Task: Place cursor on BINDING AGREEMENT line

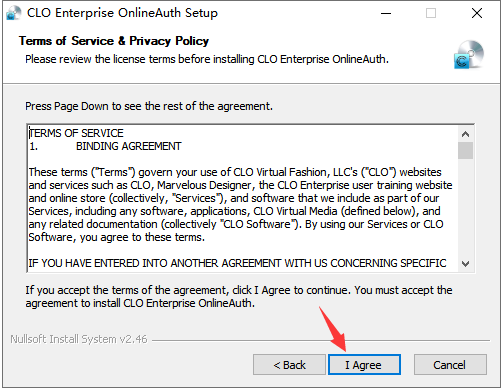Action: click(129, 146)
